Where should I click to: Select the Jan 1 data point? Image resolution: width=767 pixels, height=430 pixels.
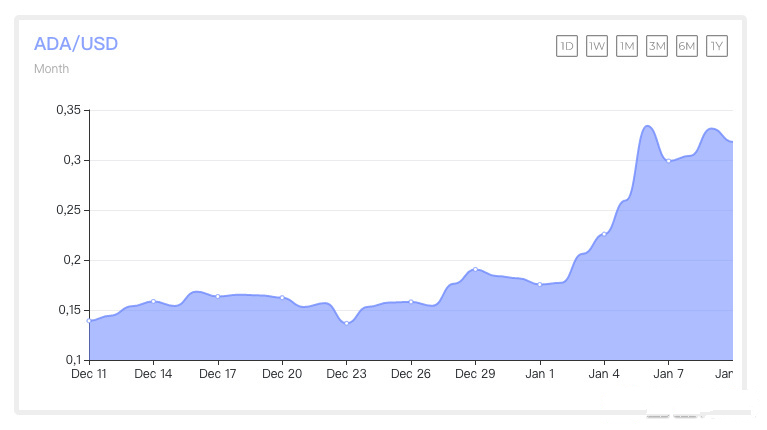(540, 284)
